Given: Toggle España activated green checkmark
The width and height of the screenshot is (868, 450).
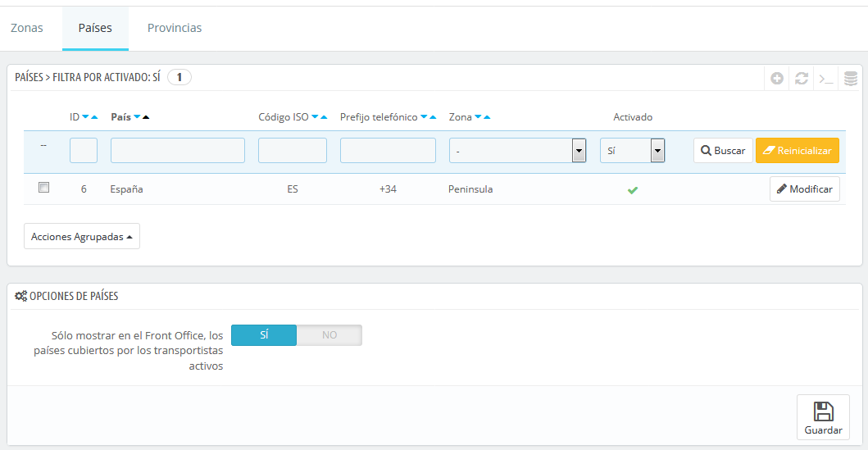Looking at the screenshot, I should [633, 190].
